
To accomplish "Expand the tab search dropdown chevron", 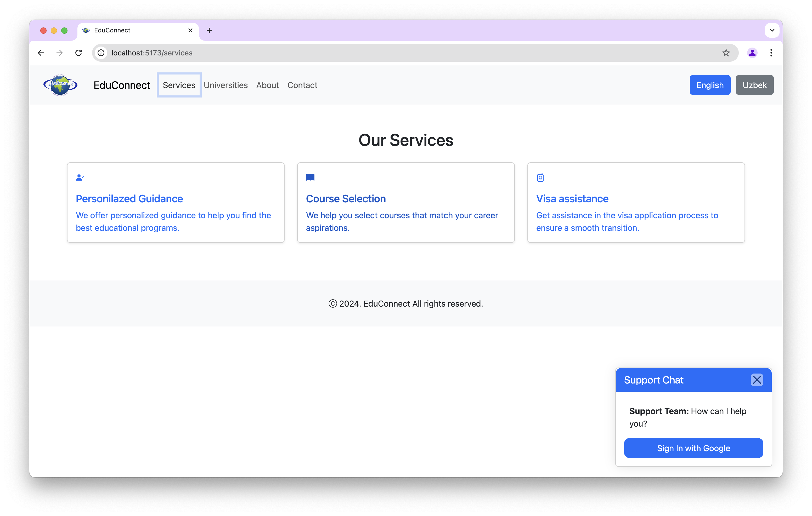I will 772,30.
